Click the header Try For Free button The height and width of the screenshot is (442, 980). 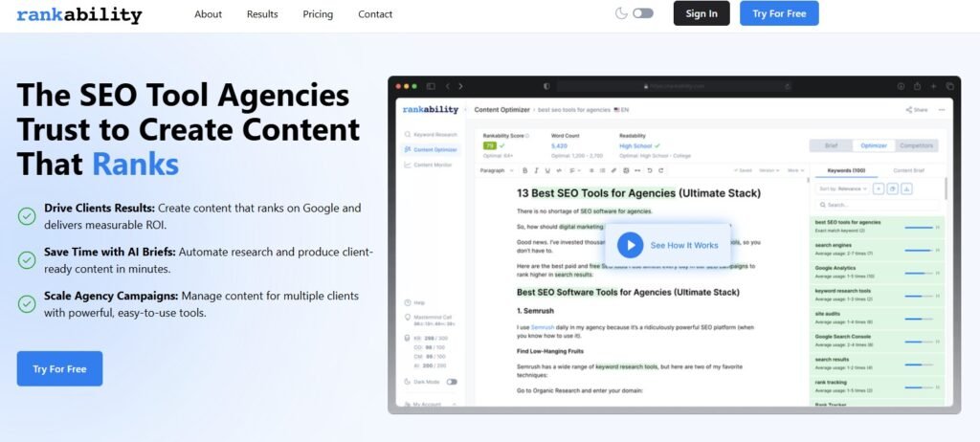pos(779,13)
